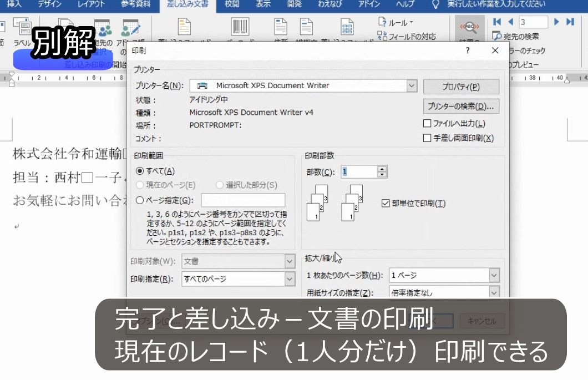The height and width of the screenshot is (380, 588).
Task: Open the 開発 ribbon tab
Action: [295, 4]
